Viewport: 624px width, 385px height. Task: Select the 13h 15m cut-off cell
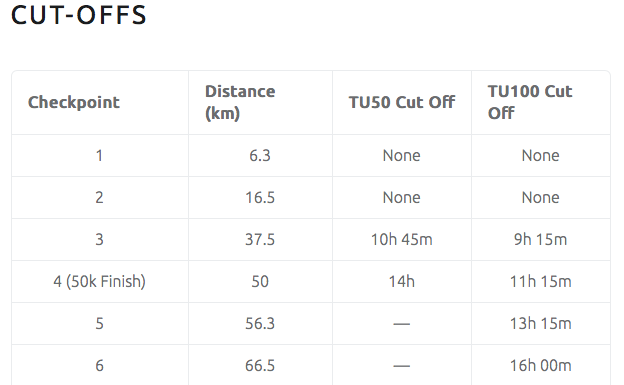click(x=540, y=323)
